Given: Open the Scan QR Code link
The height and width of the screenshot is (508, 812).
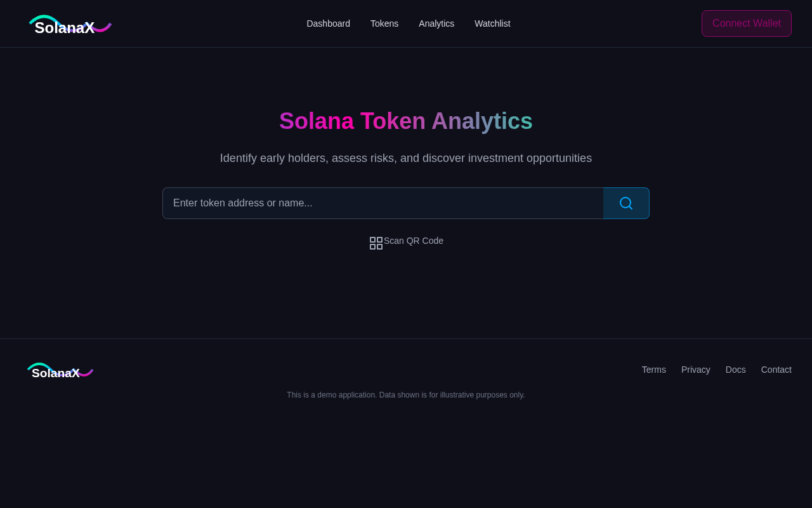Looking at the screenshot, I should click(x=413, y=241).
